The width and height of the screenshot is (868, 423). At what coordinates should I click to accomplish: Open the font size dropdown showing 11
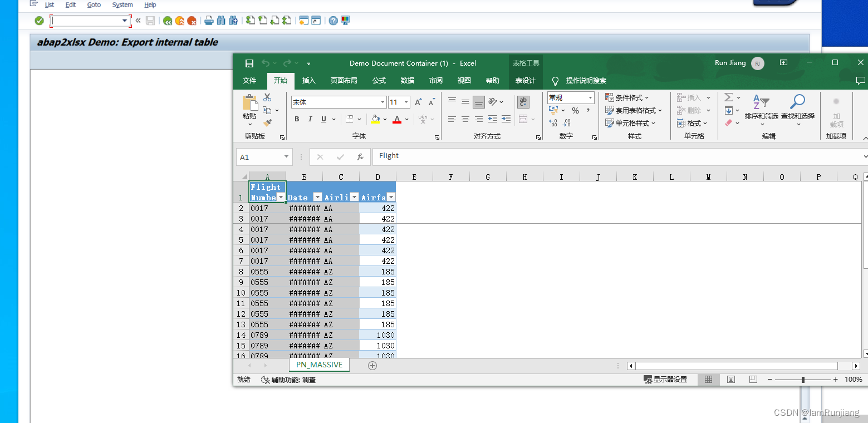(406, 102)
